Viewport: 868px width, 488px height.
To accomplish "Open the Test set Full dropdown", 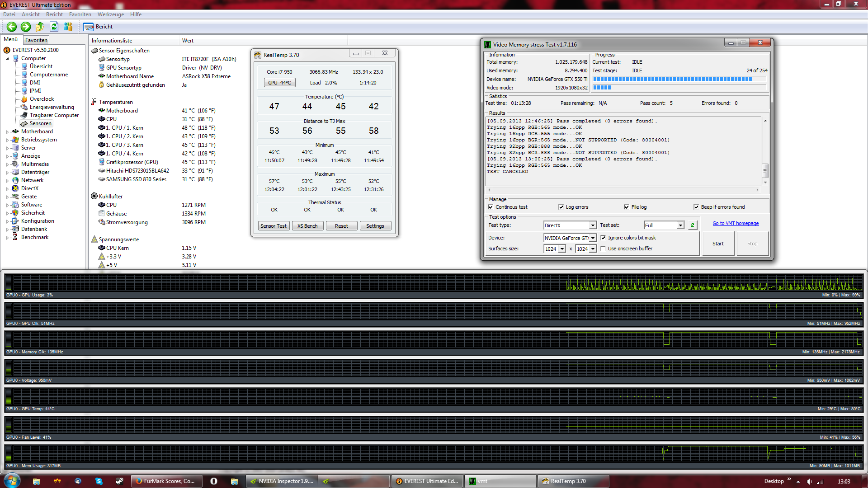I will (x=680, y=225).
